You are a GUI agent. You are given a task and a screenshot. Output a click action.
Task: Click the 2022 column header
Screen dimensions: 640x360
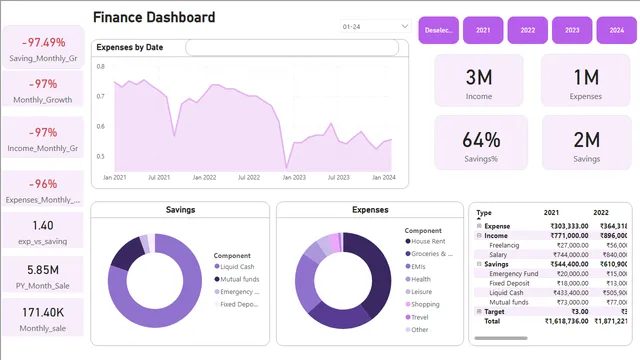(601, 213)
